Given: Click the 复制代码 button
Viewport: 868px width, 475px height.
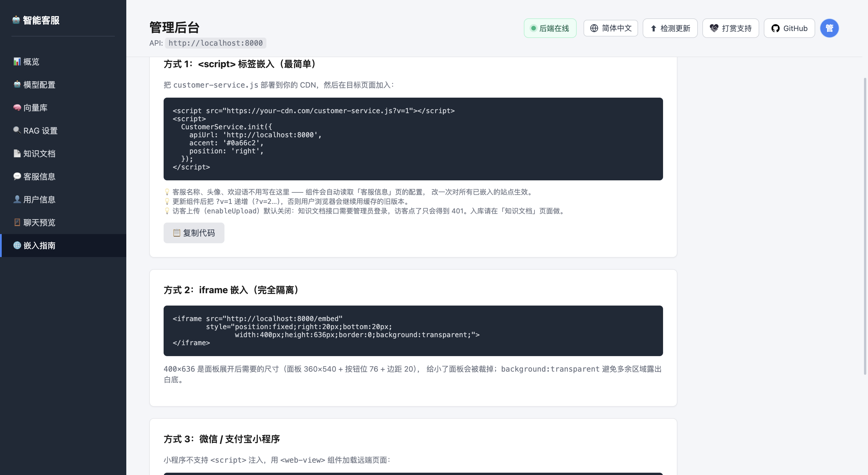Looking at the screenshot, I should (x=194, y=233).
